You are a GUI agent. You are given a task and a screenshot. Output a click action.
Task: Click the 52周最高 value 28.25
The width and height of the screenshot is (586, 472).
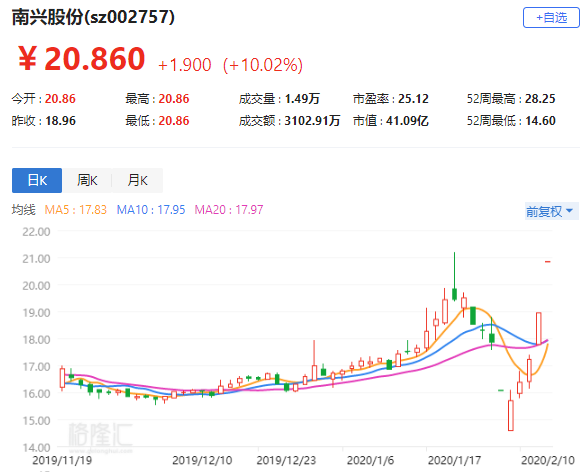[x=540, y=99]
